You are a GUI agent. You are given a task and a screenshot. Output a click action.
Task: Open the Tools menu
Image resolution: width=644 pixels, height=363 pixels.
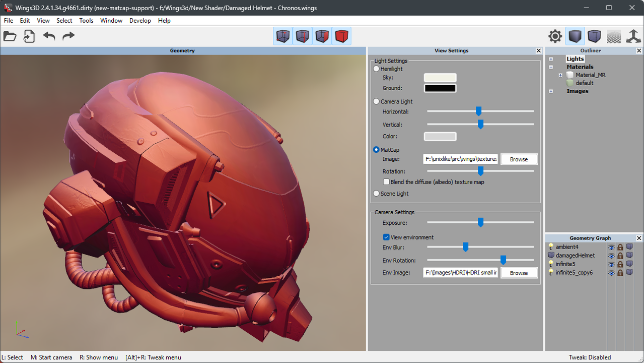(x=86, y=21)
